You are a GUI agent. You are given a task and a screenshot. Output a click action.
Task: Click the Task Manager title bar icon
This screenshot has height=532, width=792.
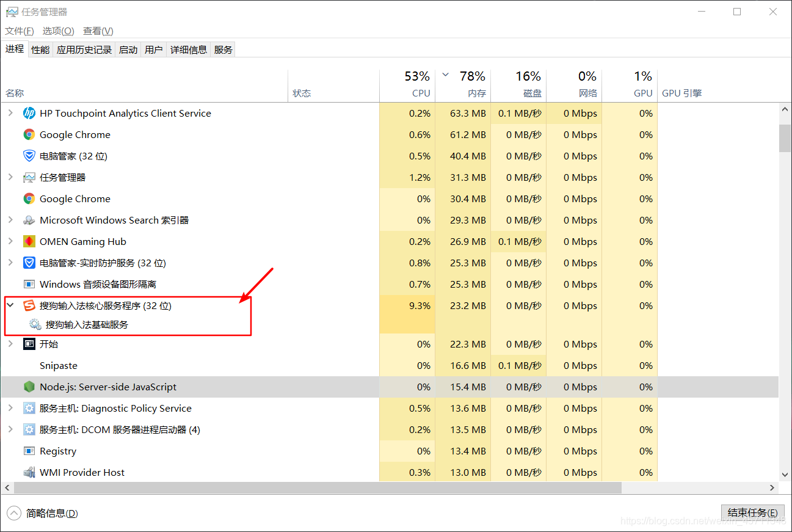coord(12,12)
